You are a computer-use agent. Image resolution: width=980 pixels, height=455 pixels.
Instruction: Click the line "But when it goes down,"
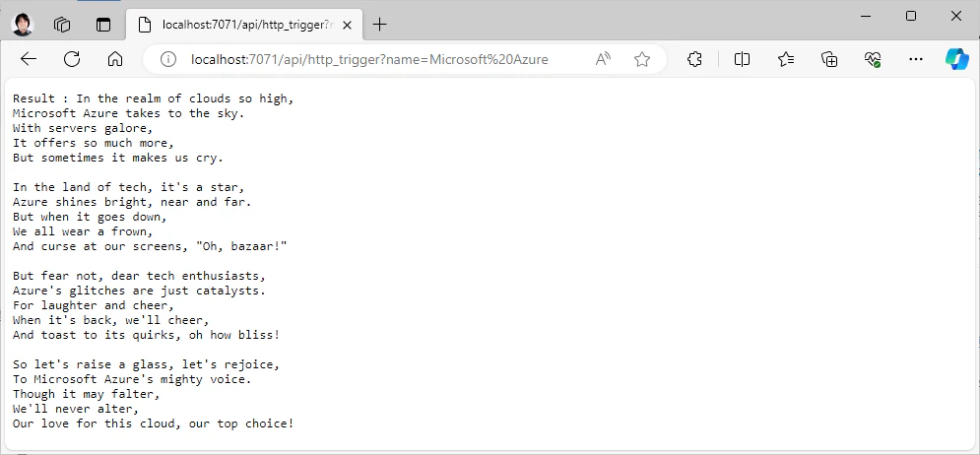(x=90, y=217)
